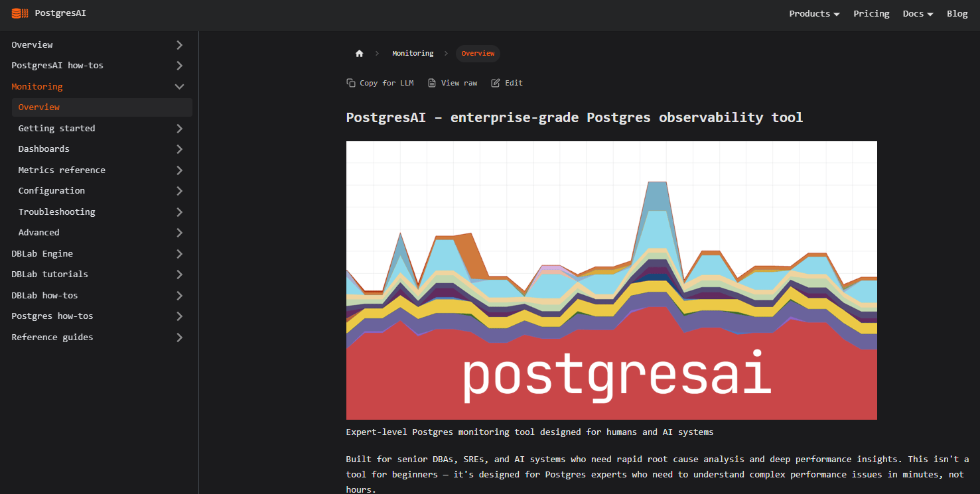The height and width of the screenshot is (494, 980).
Task: Open the top-level Overview sidebar item
Action: coord(32,45)
